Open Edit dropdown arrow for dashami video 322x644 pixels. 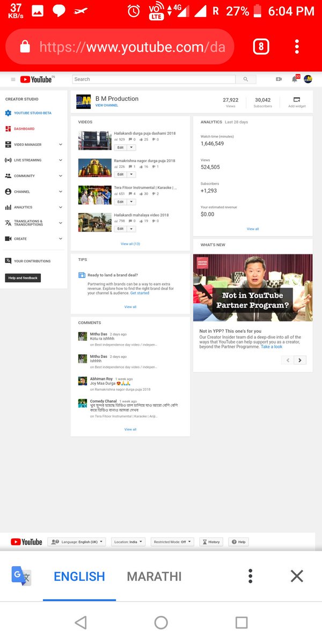tap(131, 147)
